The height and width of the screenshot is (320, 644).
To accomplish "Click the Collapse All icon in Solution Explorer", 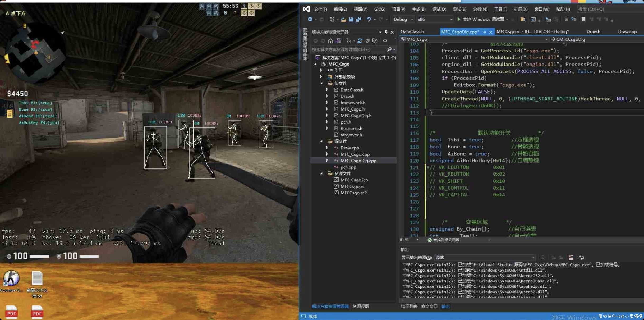I will point(367,41).
